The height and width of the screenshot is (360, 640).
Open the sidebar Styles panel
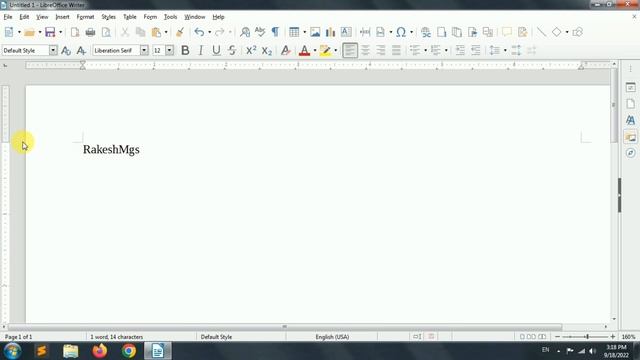pyautogui.click(x=630, y=120)
